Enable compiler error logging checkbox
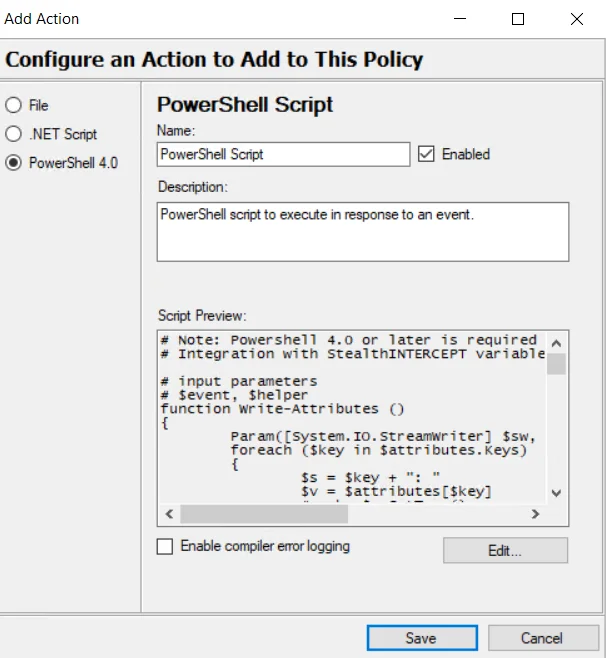This screenshot has width=606, height=658. [x=165, y=546]
